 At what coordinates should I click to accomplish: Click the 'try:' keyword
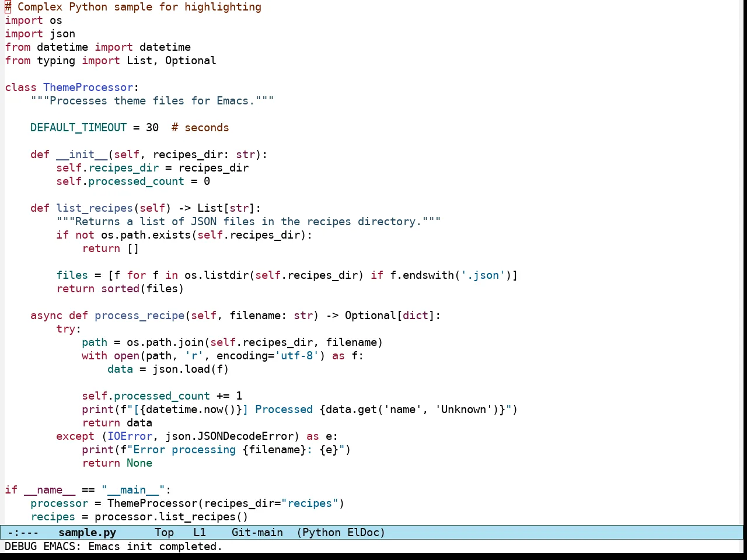point(69,329)
